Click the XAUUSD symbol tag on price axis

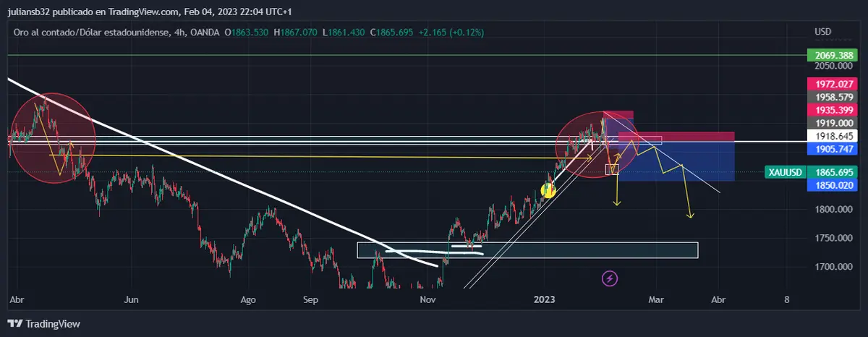click(x=784, y=173)
